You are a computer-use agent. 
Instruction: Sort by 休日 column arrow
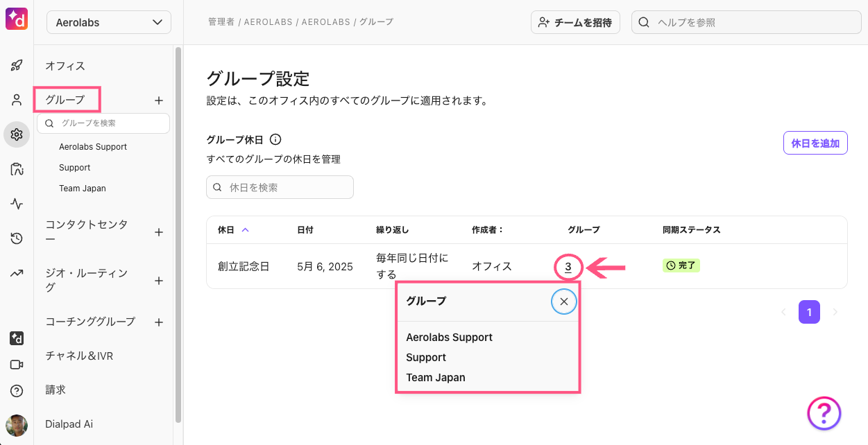coord(245,229)
